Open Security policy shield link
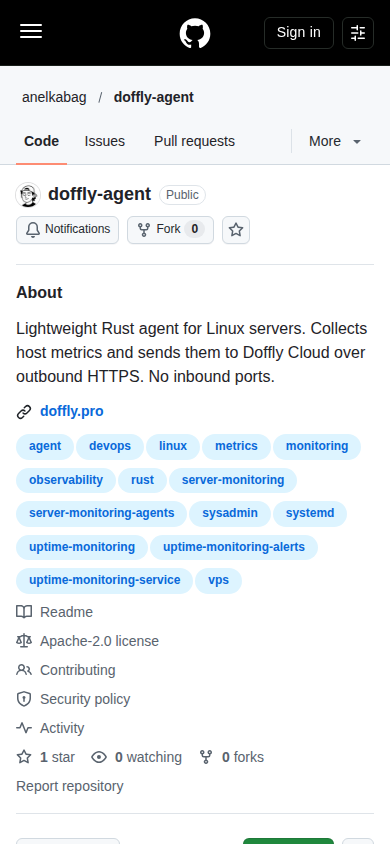Screen dimensions: 390x844 click(73, 699)
